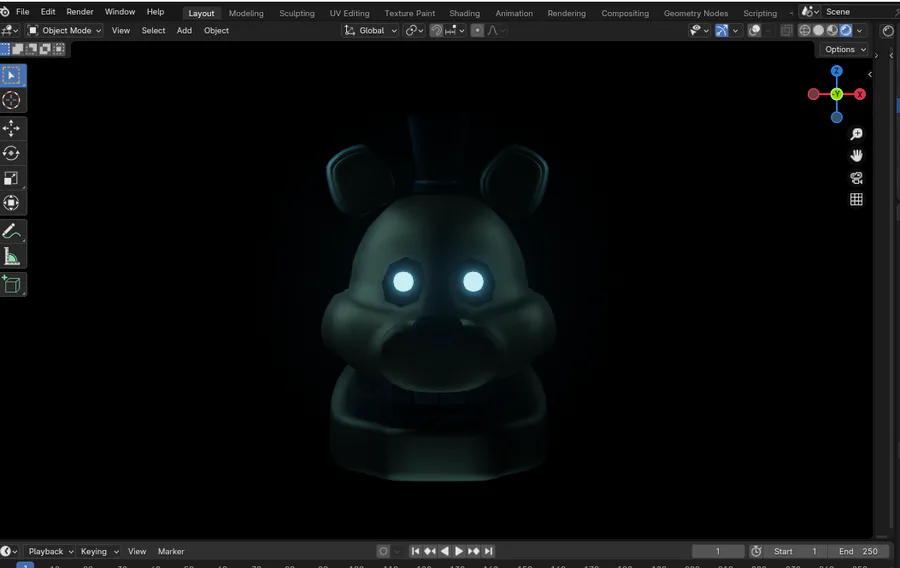Switch to Rendered viewport shading
900x568 pixels.
coord(845,30)
